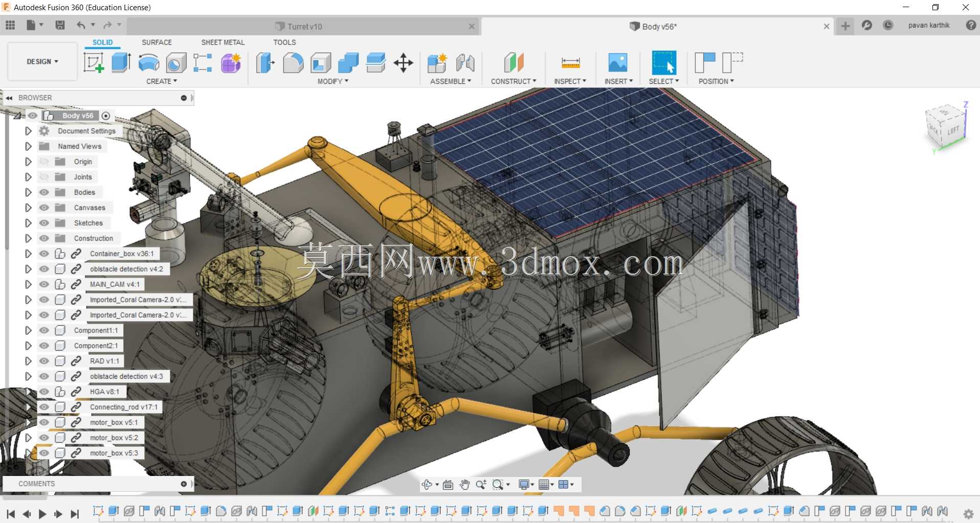This screenshot has width=980, height=523.
Task: Hide the Container_box v36:1 component
Action: tap(44, 254)
